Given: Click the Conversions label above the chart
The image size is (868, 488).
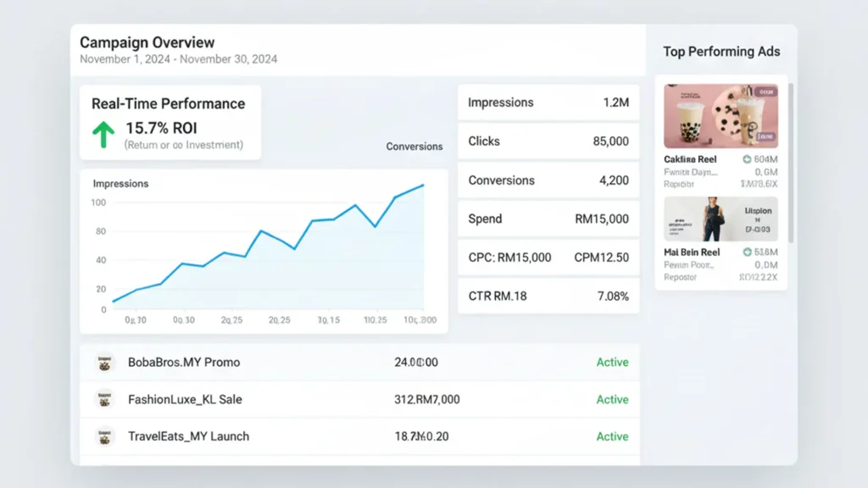Looking at the screenshot, I should coord(415,147).
